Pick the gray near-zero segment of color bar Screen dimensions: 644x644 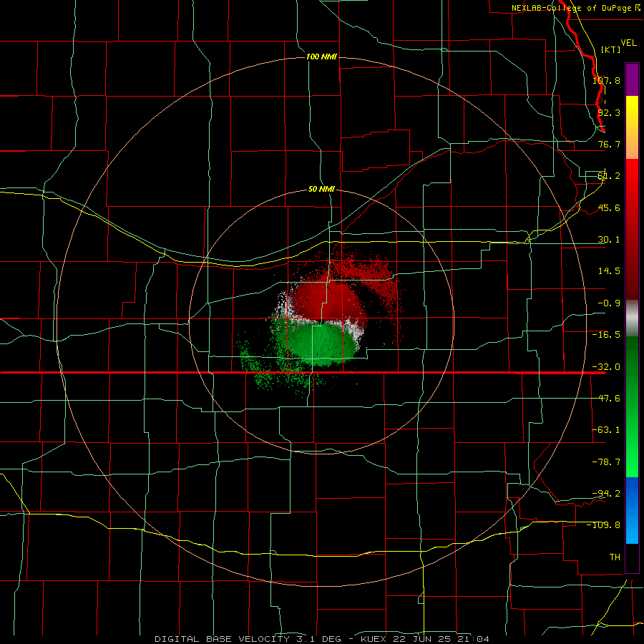tap(632, 318)
